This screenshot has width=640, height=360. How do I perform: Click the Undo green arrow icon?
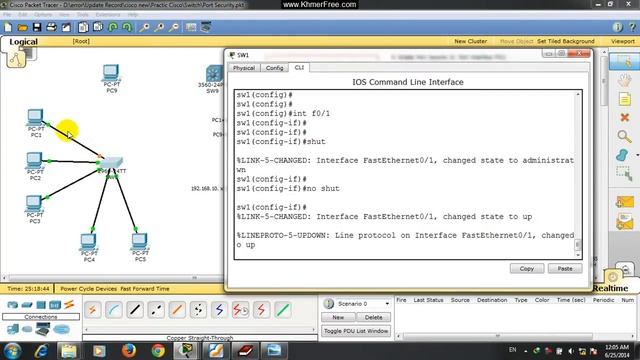(x=113, y=27)
